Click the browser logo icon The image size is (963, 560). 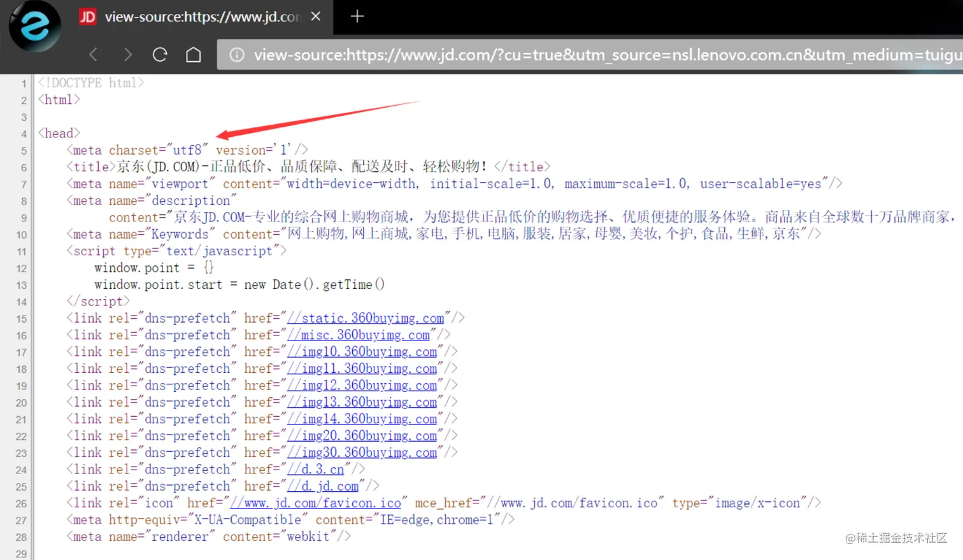(x=35, y=27)
